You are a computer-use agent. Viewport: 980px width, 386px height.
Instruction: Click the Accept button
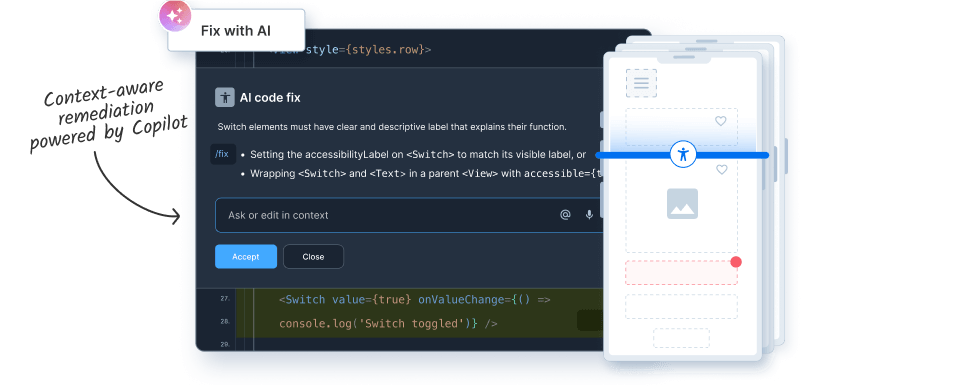click(246, 257)
